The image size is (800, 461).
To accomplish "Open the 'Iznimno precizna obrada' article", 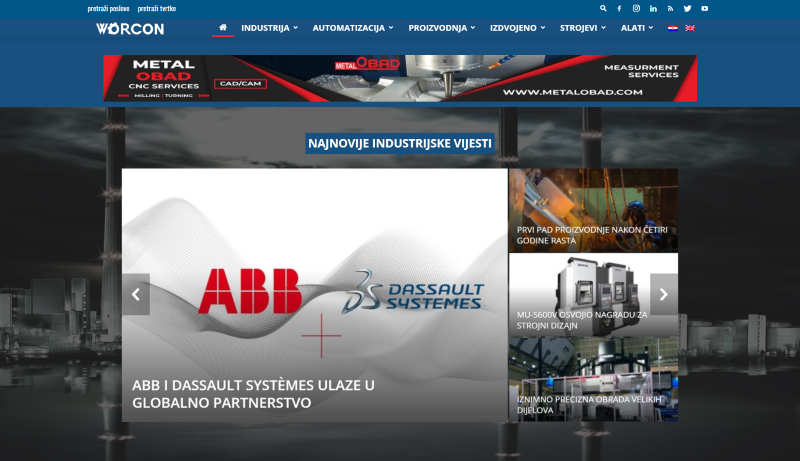I will pyautogui.click(x=593, y=379).
